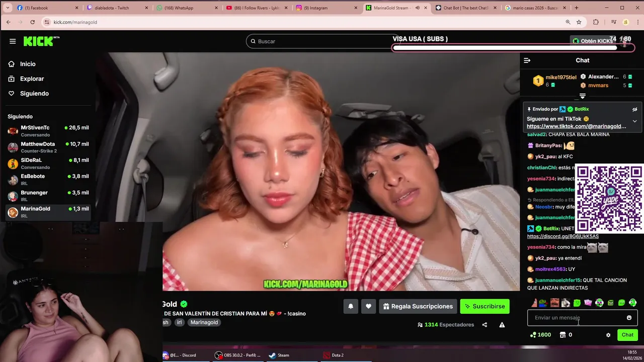The height and width of the screenshot is (362, 644).
Task: Open the discord.gg invite link
Action: pyautogui.click(x=563, y=236)
